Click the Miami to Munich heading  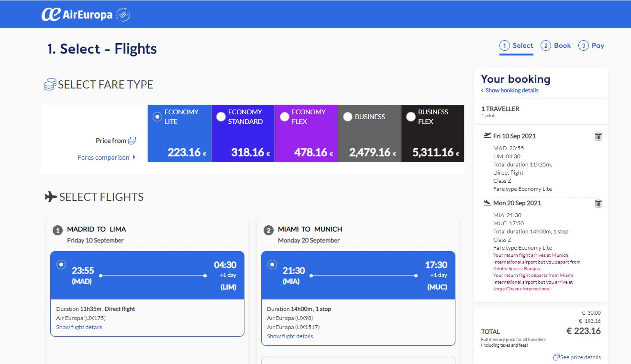coord(310,229)
